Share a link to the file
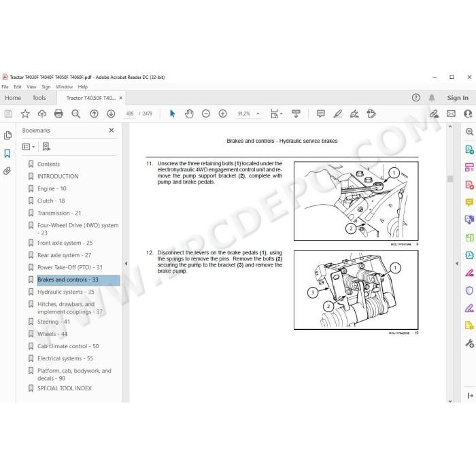The width and height of the screenshot is (476, 476). tap(434, 114)
